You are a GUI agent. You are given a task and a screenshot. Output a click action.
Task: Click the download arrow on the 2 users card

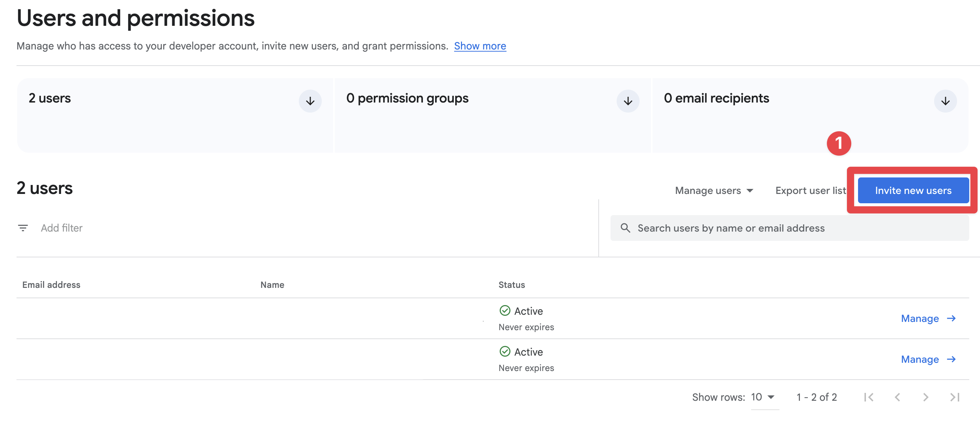point(310,101)
